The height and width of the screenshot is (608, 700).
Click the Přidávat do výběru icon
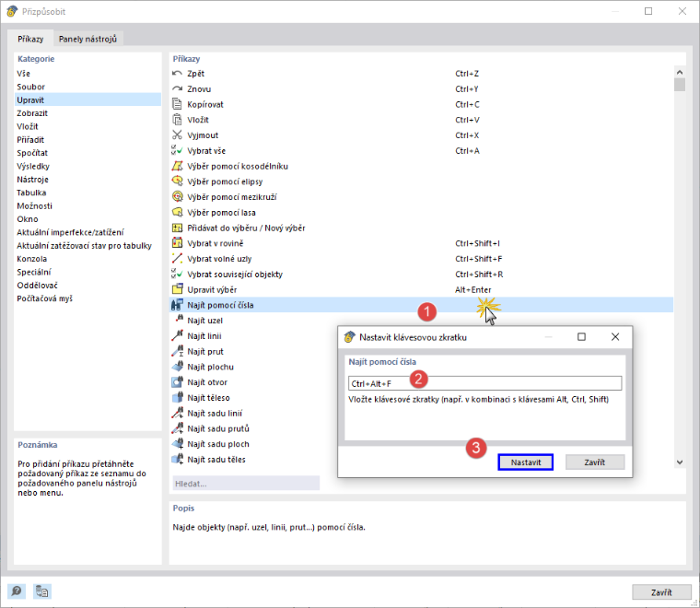(x=177, y=228)
